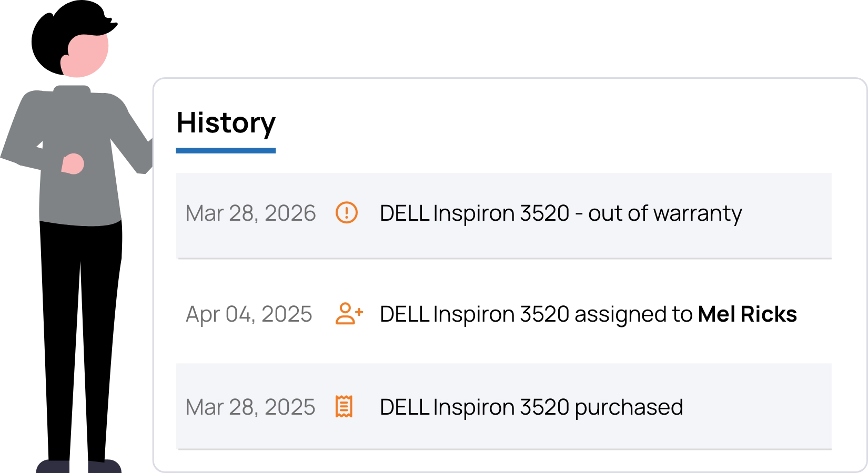Click the orange purchase receipt icon
Image resolution: width=868 pixels, height=473 pixels.
click(x=344, y=407)
